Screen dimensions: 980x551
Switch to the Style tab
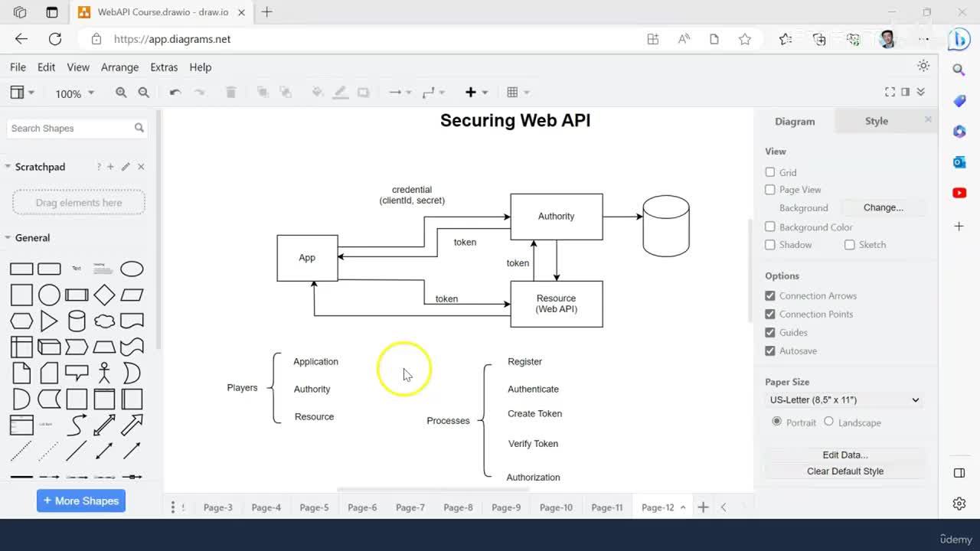click(x=877, y=121)
